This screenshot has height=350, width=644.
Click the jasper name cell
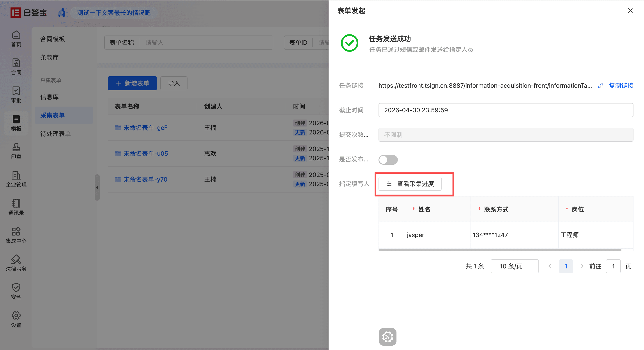click(x=438, y=235)
